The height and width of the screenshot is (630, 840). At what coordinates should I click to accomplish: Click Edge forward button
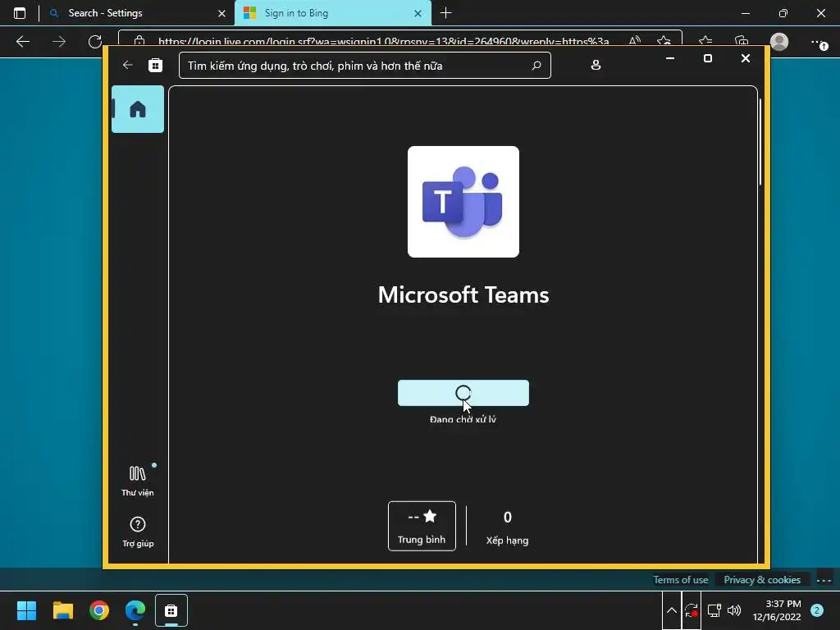coord(59,42)
